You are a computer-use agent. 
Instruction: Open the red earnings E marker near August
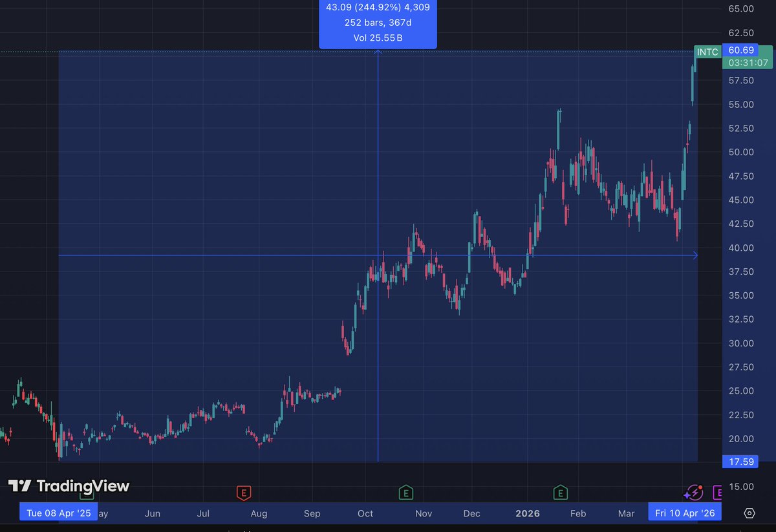coord(244,493)
